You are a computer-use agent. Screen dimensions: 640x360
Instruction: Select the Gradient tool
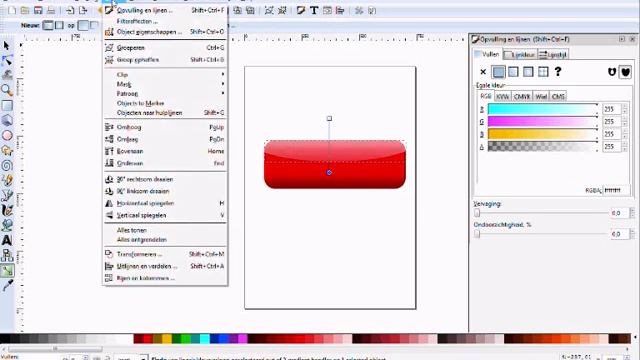tap(7, 270)
